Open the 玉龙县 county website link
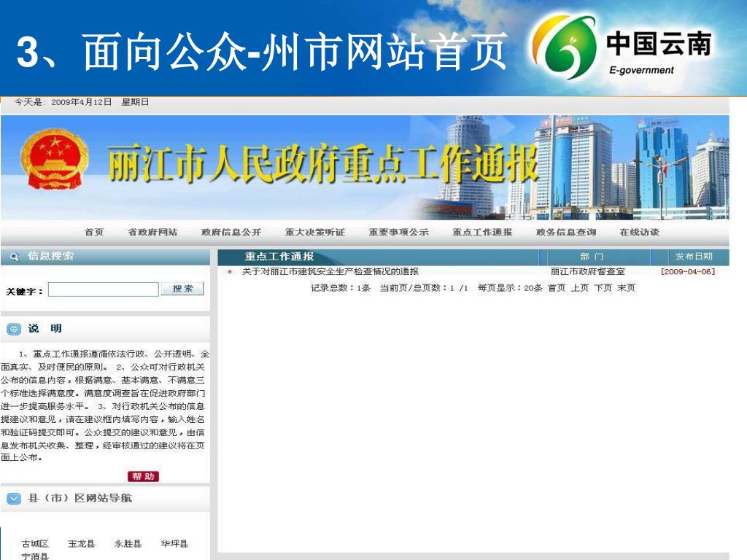This screenshot has height=560, width=747. [x=82, y=544]
